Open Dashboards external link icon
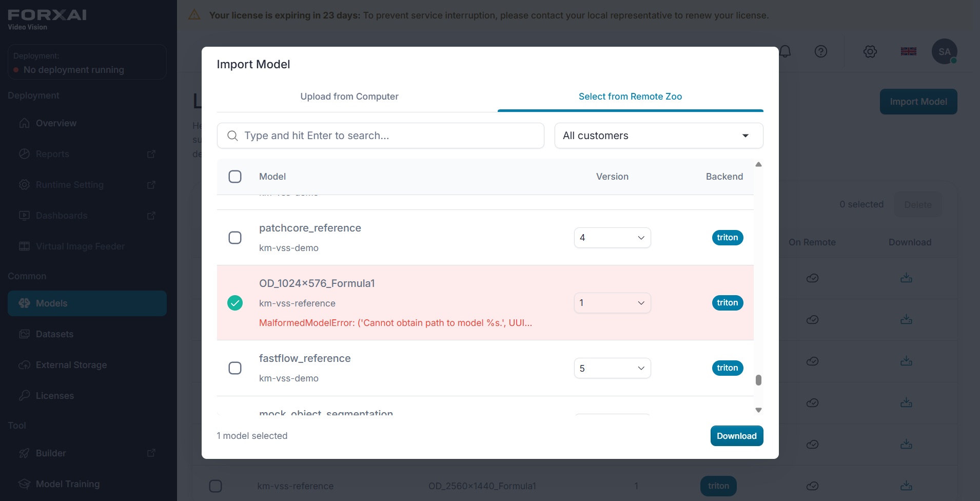980x501 pixels. (151, 216)
